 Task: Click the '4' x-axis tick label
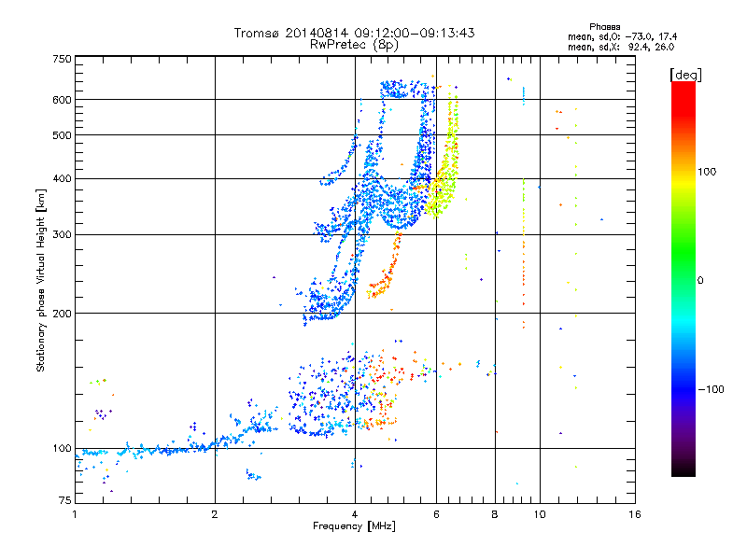click(x=355, y=514)
